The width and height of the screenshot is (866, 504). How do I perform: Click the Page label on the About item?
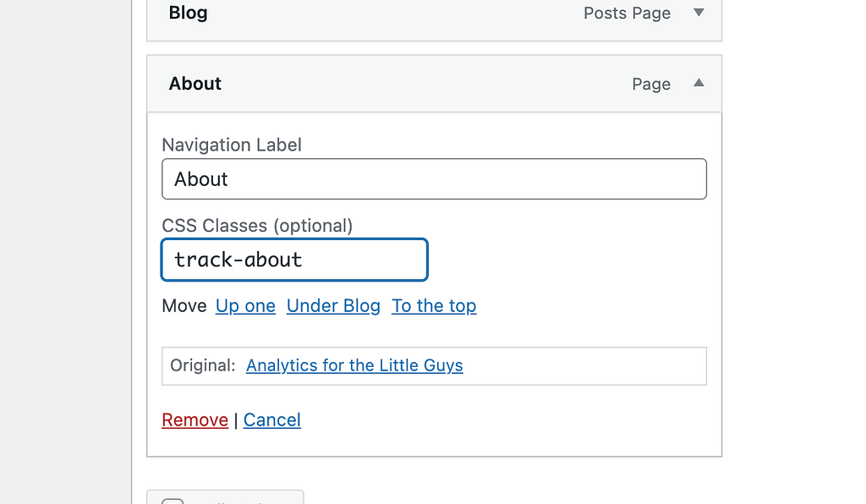click(x=651, y=84)
